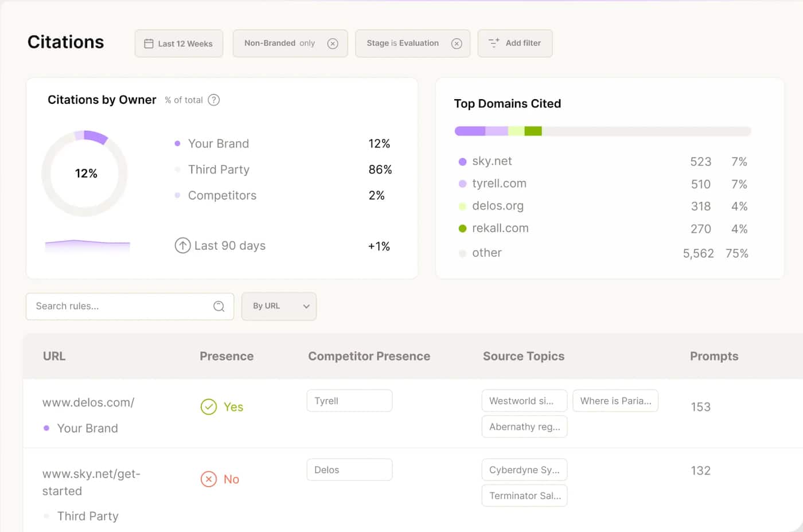Select the Tyrell competitor chip

tap(349, 401)
